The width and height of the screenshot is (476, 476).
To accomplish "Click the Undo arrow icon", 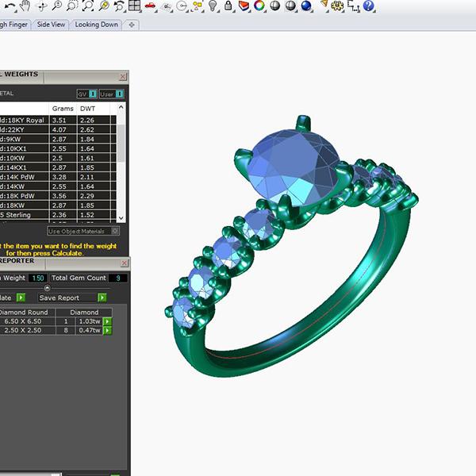I will click(x=10, y=6).
